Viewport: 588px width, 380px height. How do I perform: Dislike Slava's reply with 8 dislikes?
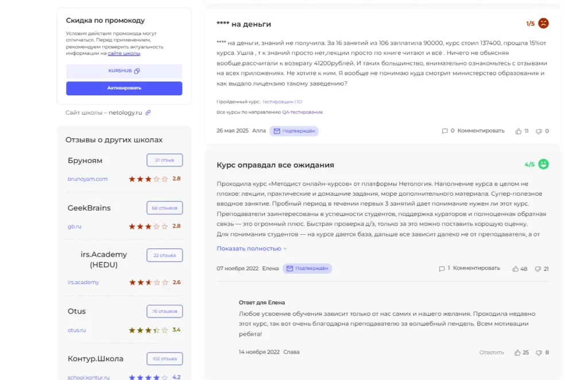[x=539, y=352]
